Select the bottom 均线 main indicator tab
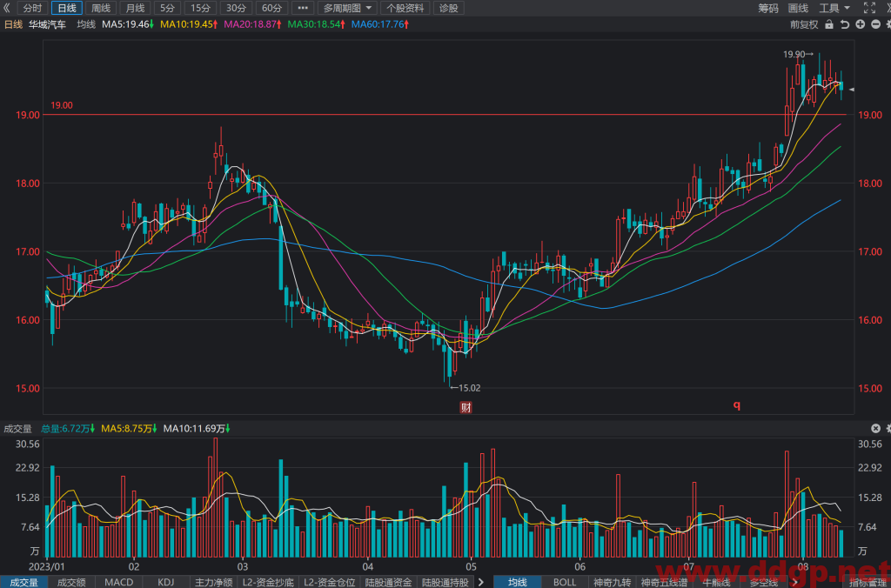Image resolution: width=891 pixels, height=588 pixels. pos(517,582)
